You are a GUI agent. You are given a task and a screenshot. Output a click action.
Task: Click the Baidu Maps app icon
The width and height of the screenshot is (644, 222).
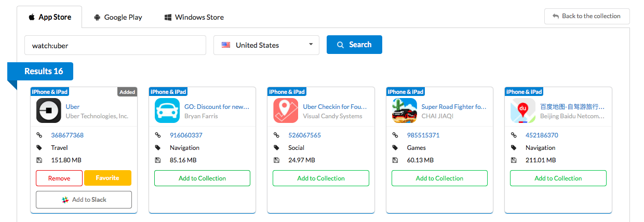coord(523,111)
